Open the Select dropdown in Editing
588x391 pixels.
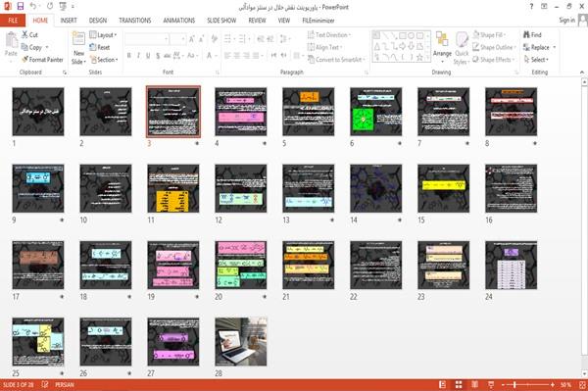pos(536,60)
